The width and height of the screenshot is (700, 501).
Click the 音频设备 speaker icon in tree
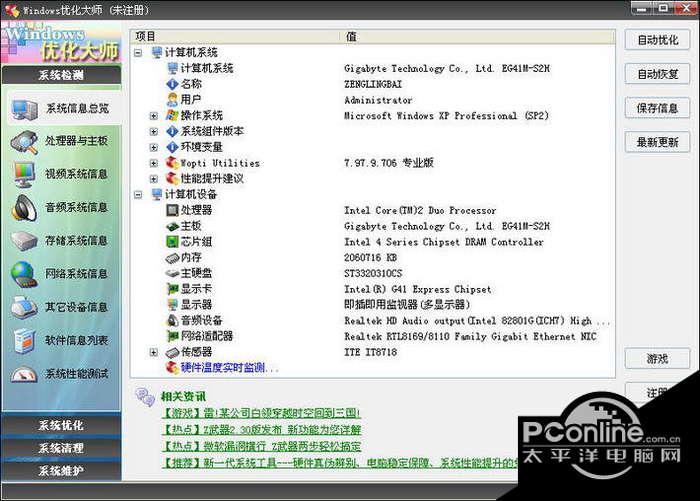point(172,320)
